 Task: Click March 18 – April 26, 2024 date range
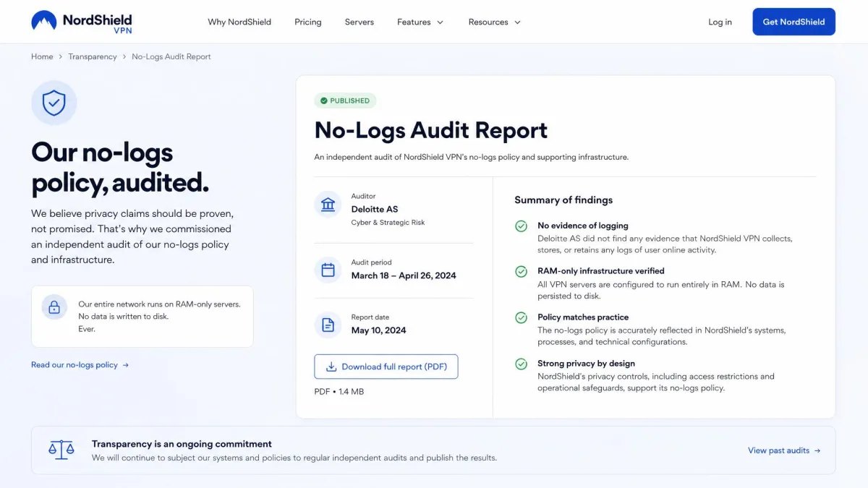pos(404,275)
